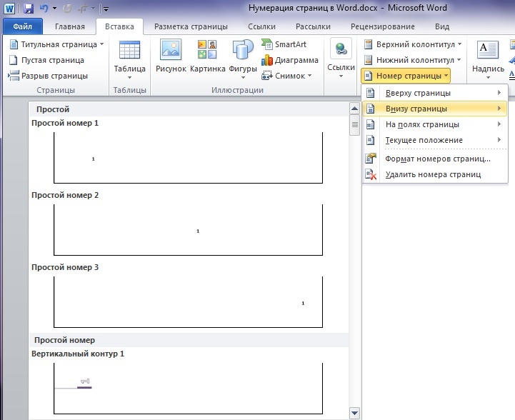The height and width of the screenshot is (420, 515).
Task: Switch to the Рассылки tab
Action: coord(313,26)
